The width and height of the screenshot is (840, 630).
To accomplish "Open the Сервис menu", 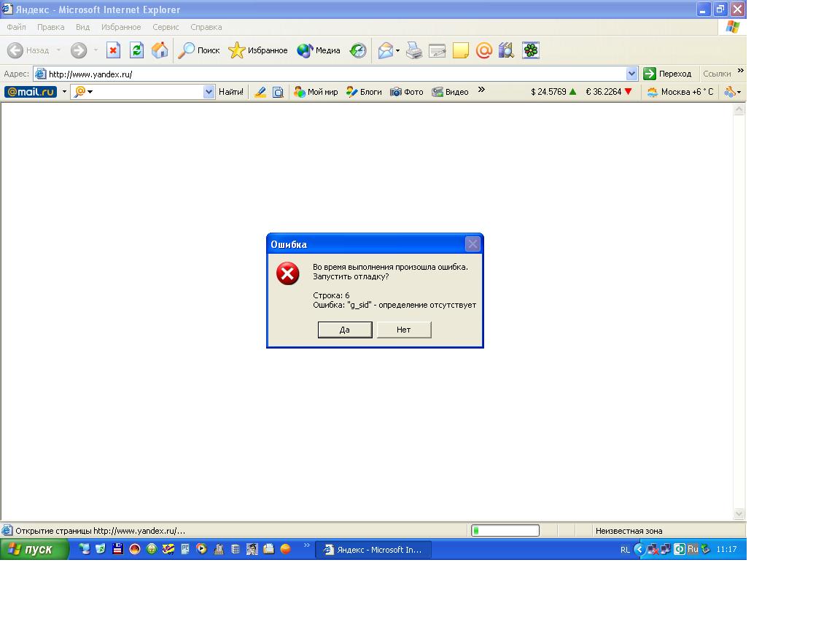I will 166,27.
